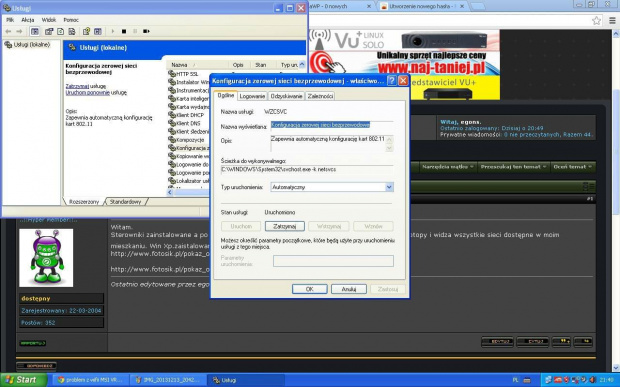The width and height of the screenshot is (620, 387).
Task: Click the Uruchom ponownie usługę link
Action: click(87, 93)
